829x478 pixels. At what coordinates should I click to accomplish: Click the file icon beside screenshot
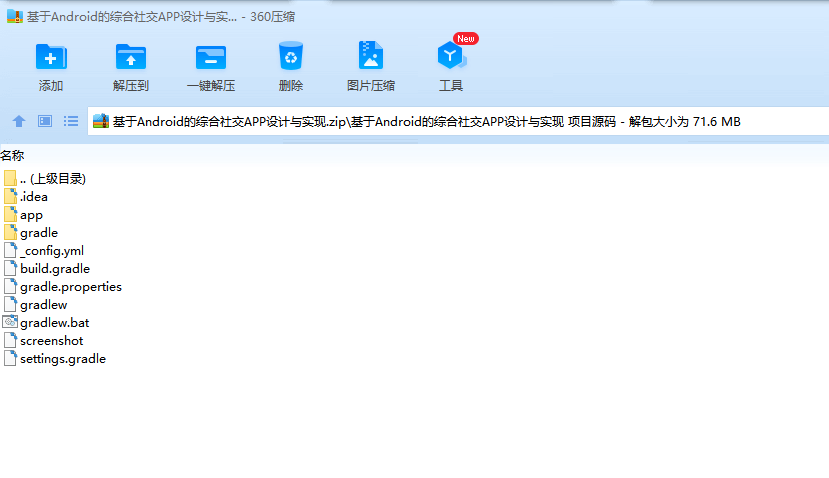click(x=10, y=340)
